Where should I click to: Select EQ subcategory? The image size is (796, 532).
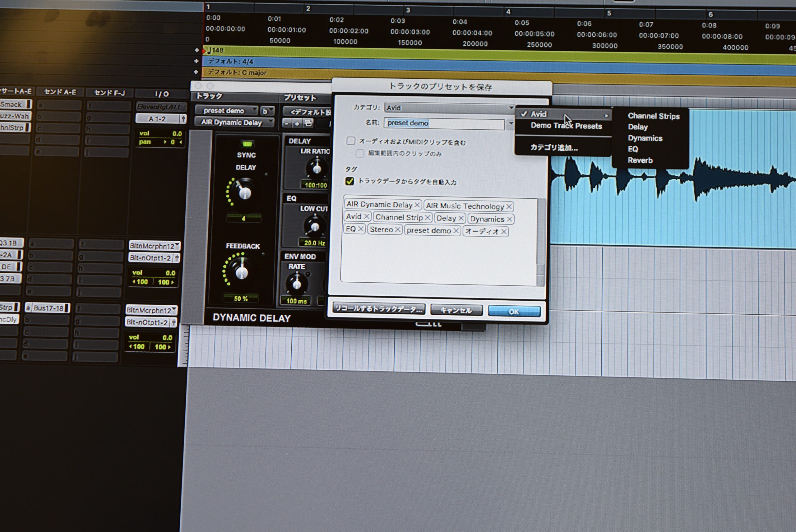(633, 149)
